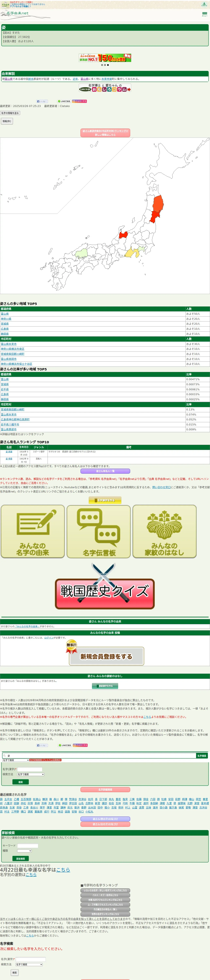Click the ログイン link

[49, 638]
